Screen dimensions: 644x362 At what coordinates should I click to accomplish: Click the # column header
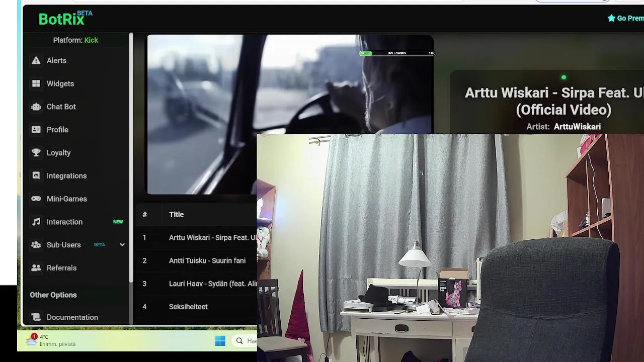pyautogui.click(x=144, y=215)
